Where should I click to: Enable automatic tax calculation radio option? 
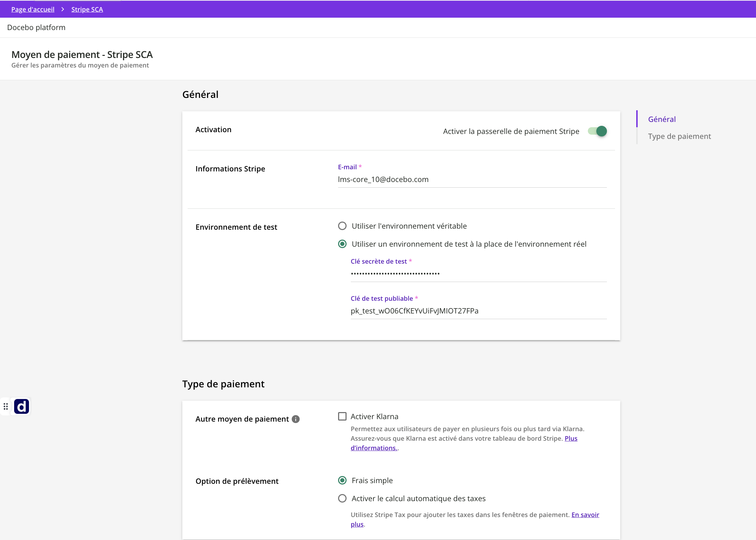342,498
